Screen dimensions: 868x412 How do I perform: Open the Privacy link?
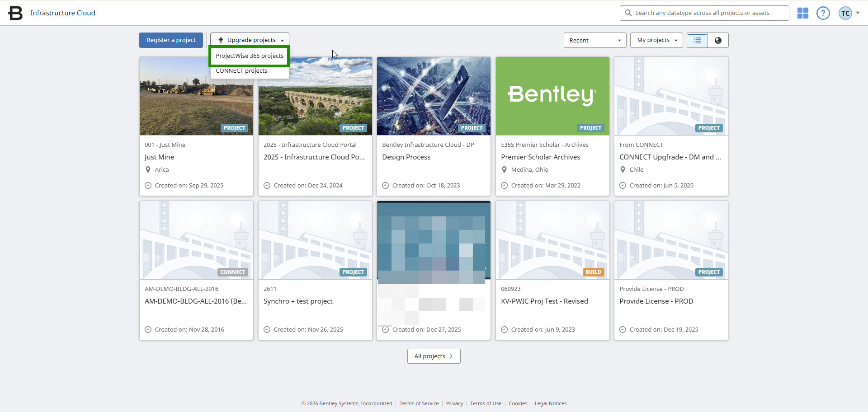coord(454,404)
